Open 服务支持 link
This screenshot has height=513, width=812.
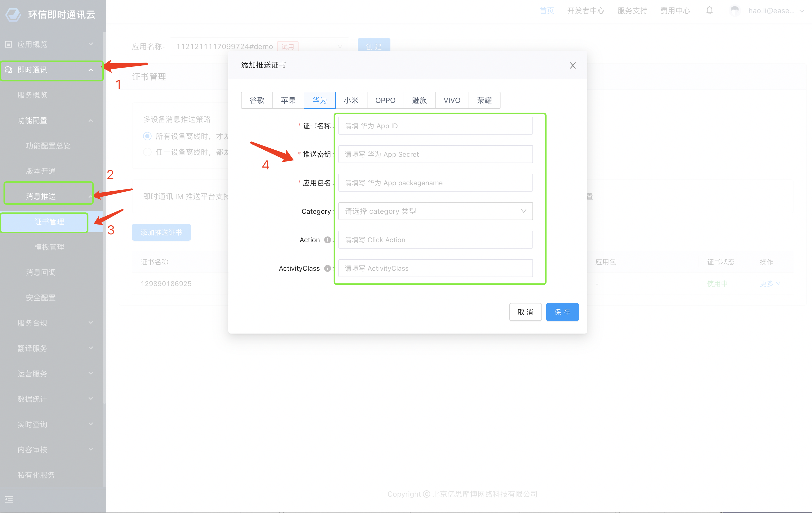[x=632, y=11]
